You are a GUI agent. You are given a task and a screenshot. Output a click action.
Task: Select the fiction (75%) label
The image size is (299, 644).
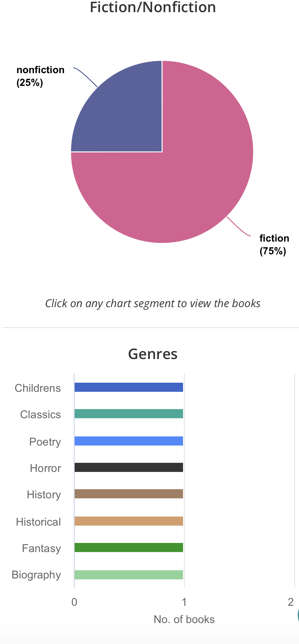coord(274,245)
